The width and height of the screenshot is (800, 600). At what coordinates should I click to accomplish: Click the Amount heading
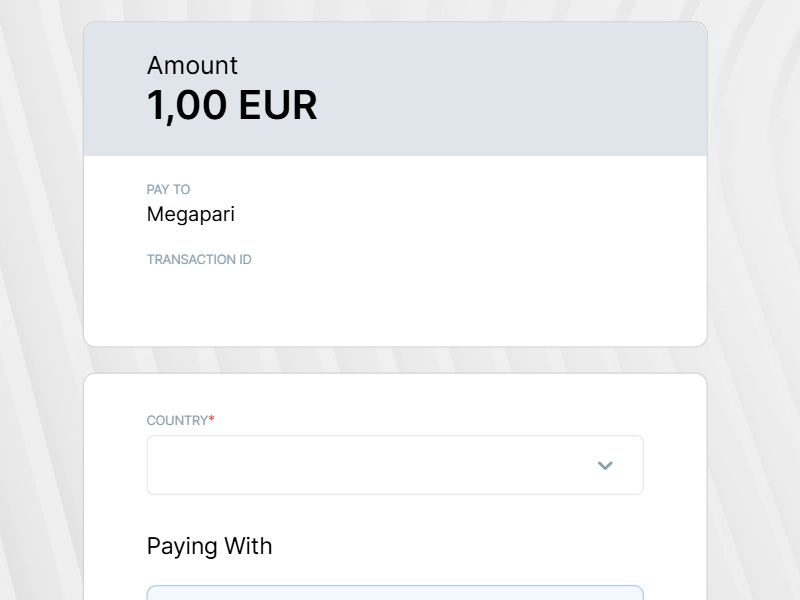tap(192, 66)
